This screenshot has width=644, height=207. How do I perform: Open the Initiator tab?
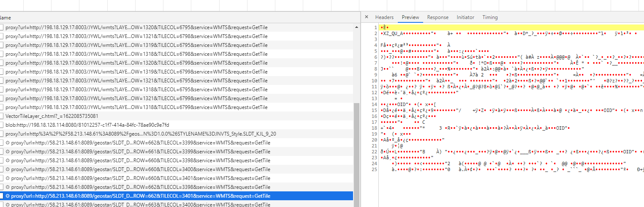coord(465,17)
